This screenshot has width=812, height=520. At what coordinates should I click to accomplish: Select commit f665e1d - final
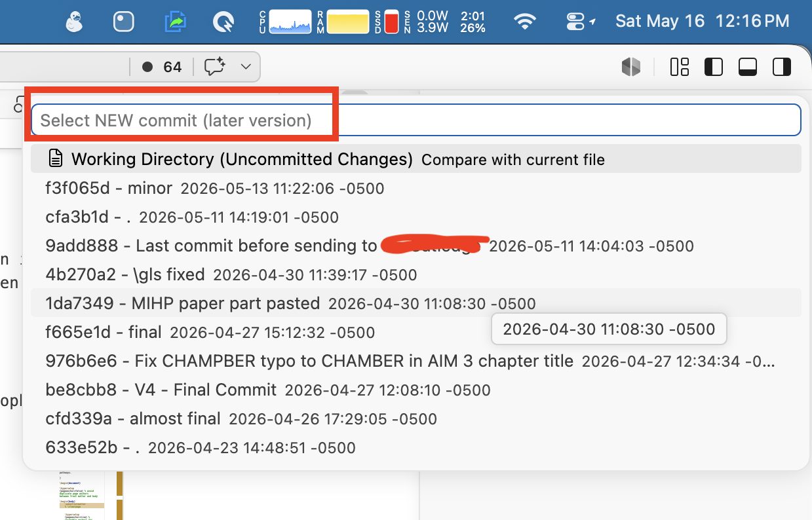coord(416,332)
